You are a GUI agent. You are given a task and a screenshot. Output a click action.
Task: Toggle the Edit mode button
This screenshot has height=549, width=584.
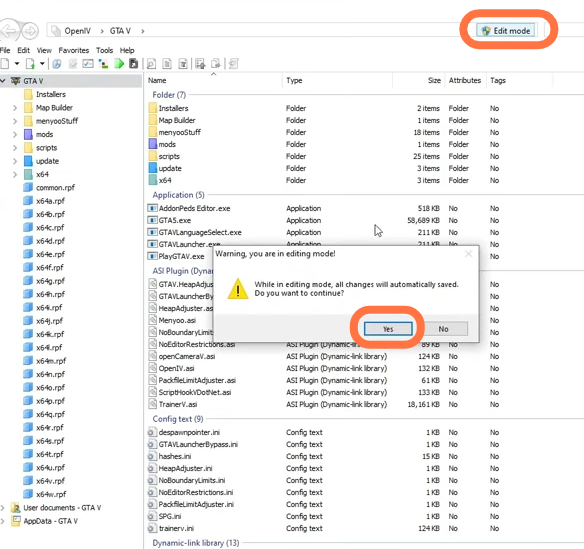(x=506, y=31)
